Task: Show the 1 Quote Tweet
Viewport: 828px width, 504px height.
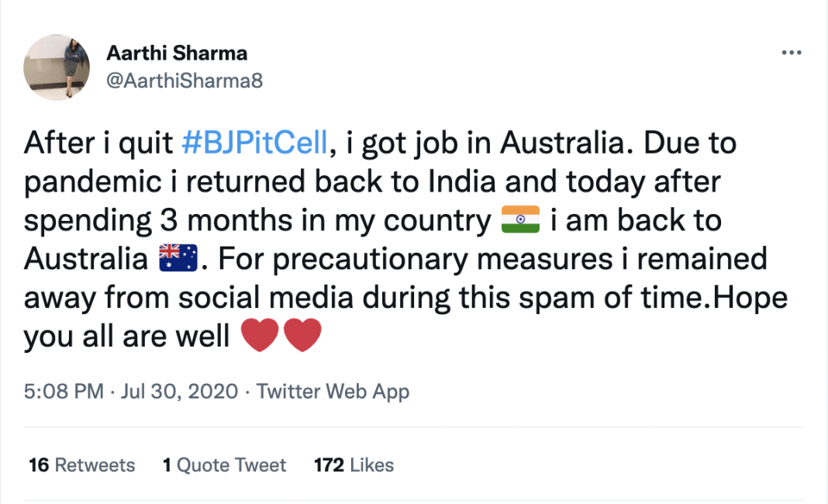Action: tap(224, 465)
